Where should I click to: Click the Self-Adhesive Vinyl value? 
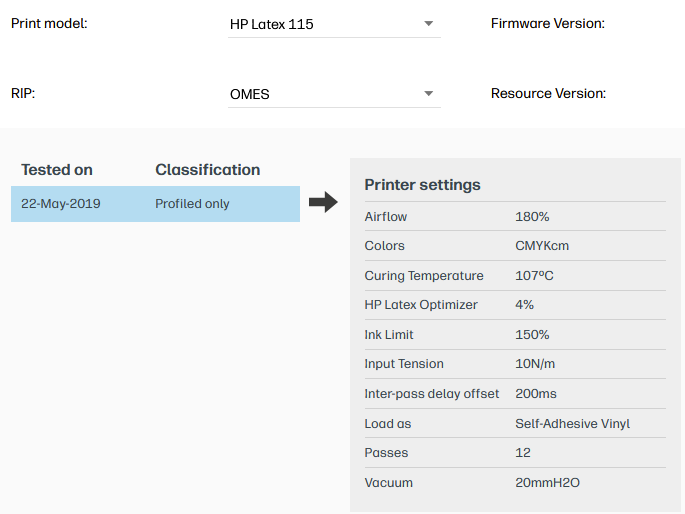click(573, 424)
